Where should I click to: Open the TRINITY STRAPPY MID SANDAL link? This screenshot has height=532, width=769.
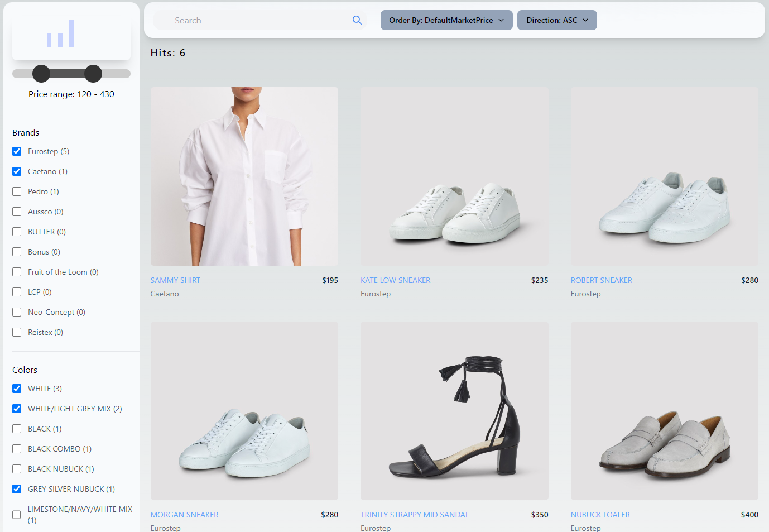point(415,515)
